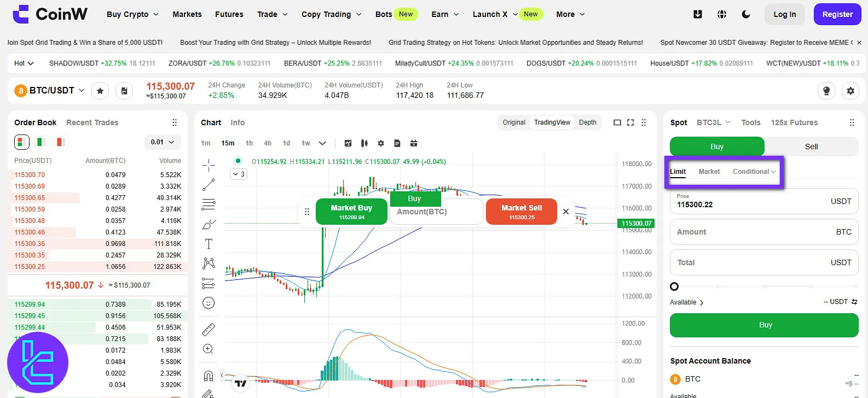Image resolution: width=868 pixels, height=398 pixels.
Task: Show only buy orders in order book
Action: click(41, 142)
